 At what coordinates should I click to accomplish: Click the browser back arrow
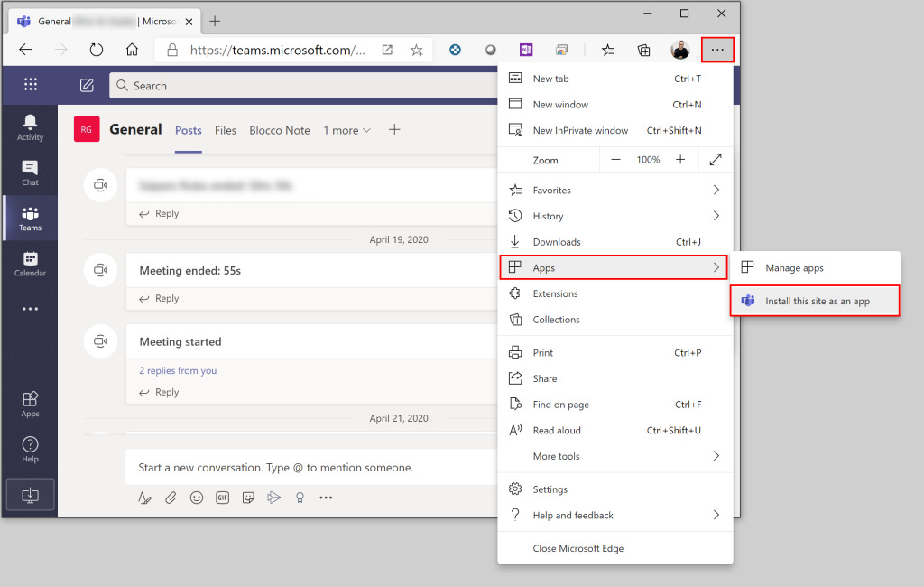coord(25,50)
